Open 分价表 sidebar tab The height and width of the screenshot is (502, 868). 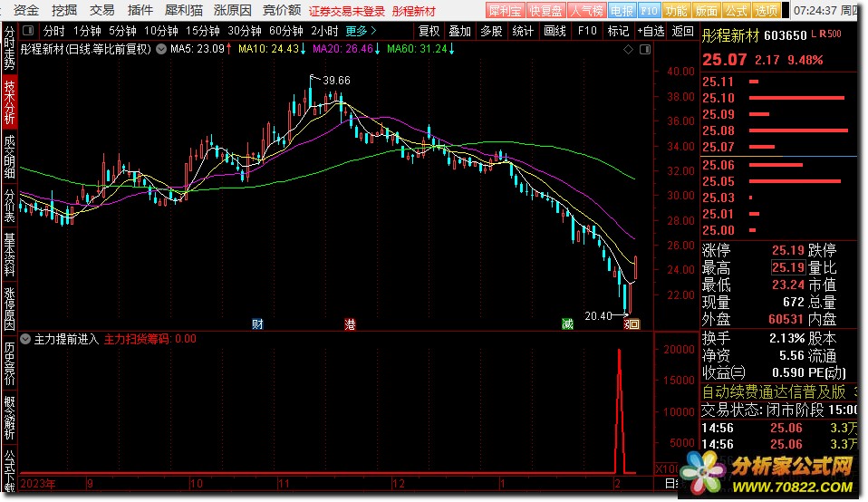[x=9, y=206]
